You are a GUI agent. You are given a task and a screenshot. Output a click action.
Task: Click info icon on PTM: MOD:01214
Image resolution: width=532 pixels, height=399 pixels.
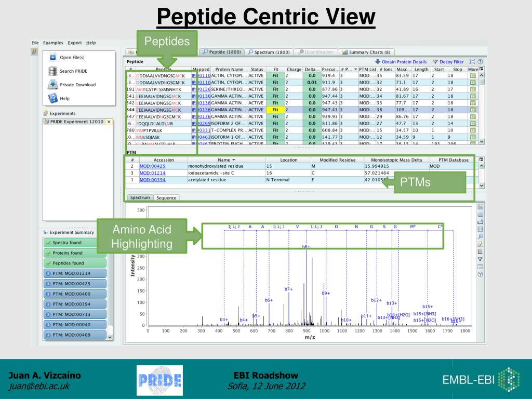coord(48,273)
